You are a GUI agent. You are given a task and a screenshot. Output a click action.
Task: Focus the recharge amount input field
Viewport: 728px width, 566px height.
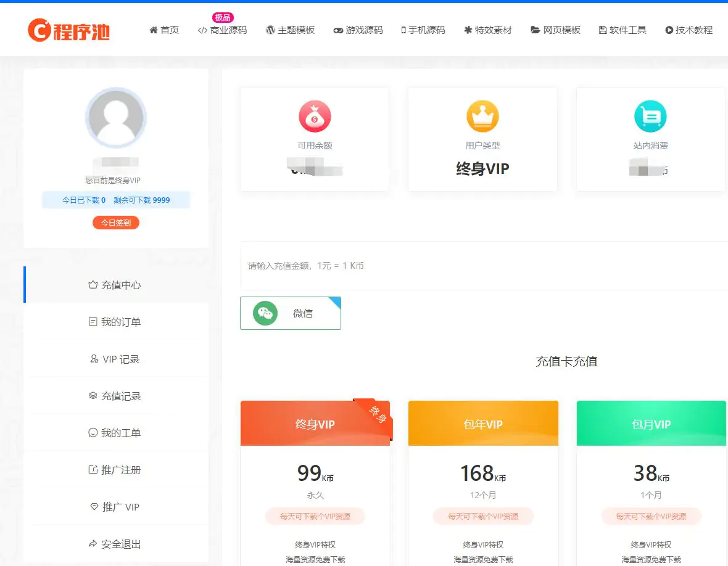(484, 266)
